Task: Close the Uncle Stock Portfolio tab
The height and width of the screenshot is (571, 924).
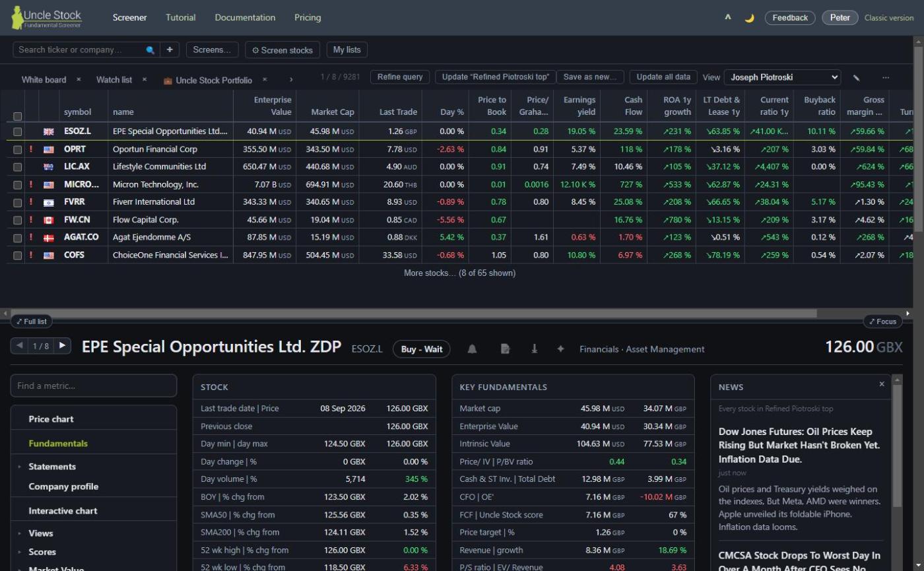Action: (265, 80)
